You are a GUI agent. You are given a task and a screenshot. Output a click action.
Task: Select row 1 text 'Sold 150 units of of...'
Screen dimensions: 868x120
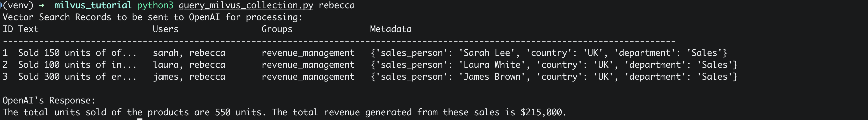(x=77, y=53)
